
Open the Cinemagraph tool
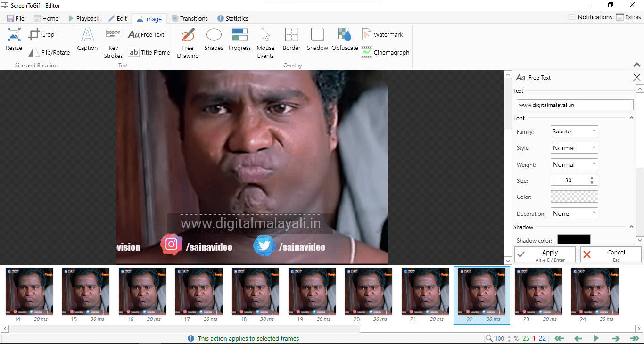click(385, 52)
